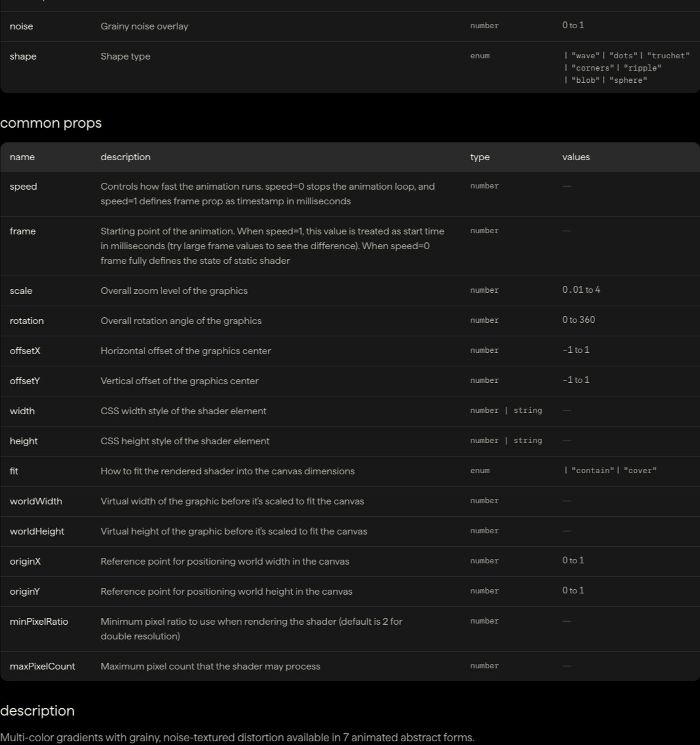Click the "sphere" enum value
Image resolution: width=700 pixels, height=745 pixels.
(x=628, y=80)
